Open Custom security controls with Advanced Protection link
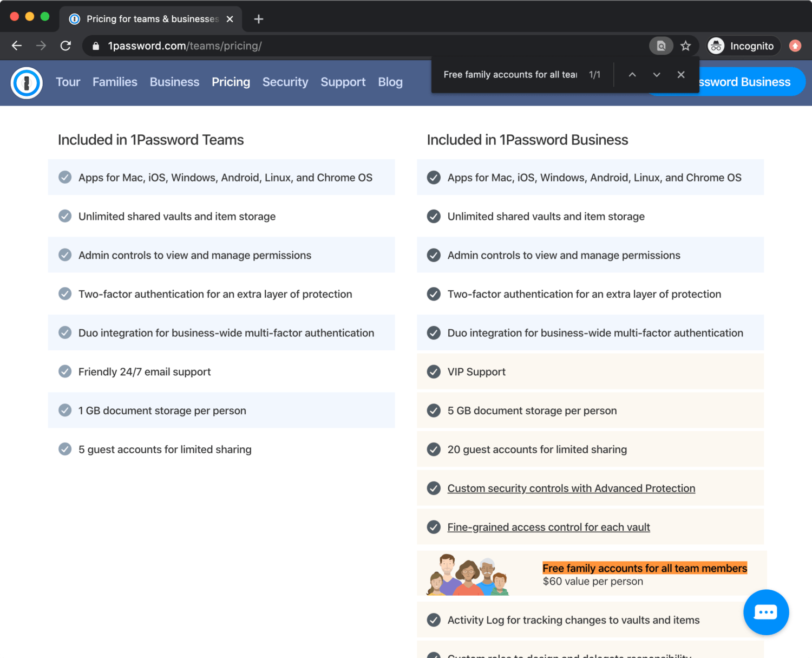The width and height of the screenshot is (812, 658). pos(571,488)
